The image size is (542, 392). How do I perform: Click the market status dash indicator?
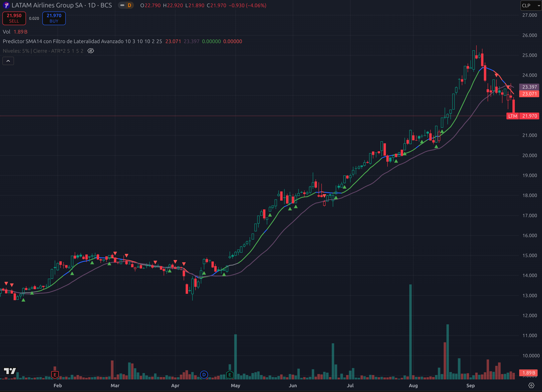122,5
